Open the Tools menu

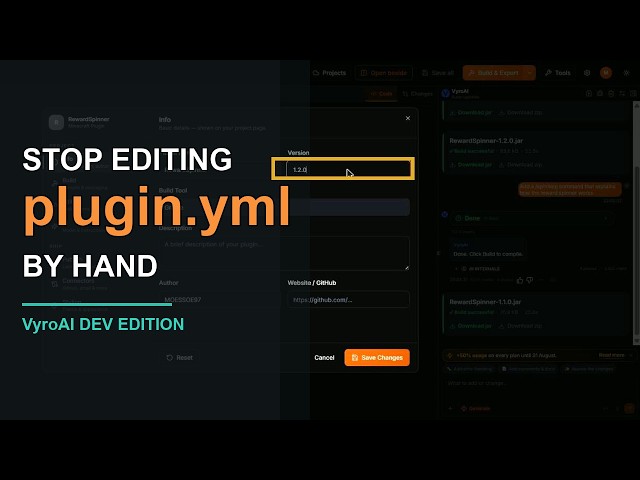558,73
